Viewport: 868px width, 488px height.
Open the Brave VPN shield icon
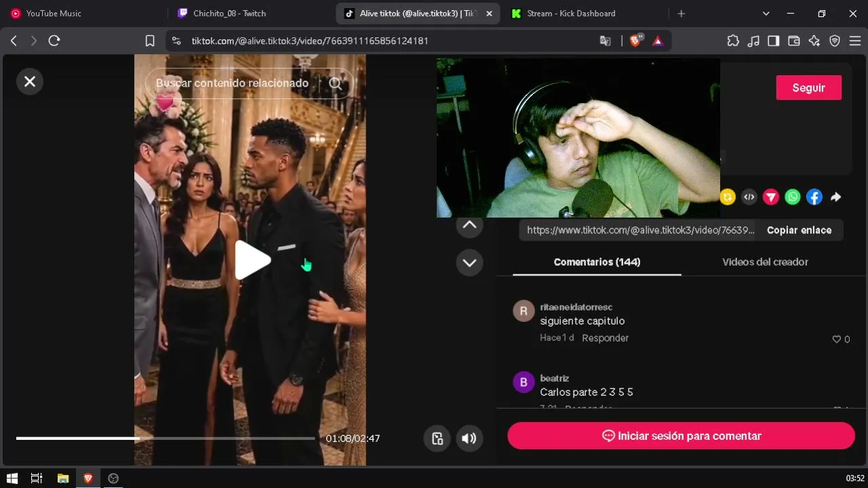click(835, 41)
